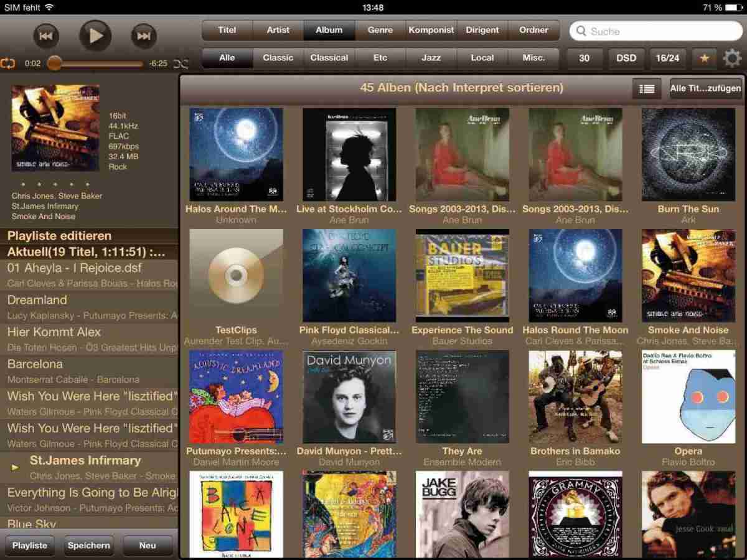Select Hier Kommt Alex track
This screenshot has height=560, width=747.
click(x=89, y=340)
